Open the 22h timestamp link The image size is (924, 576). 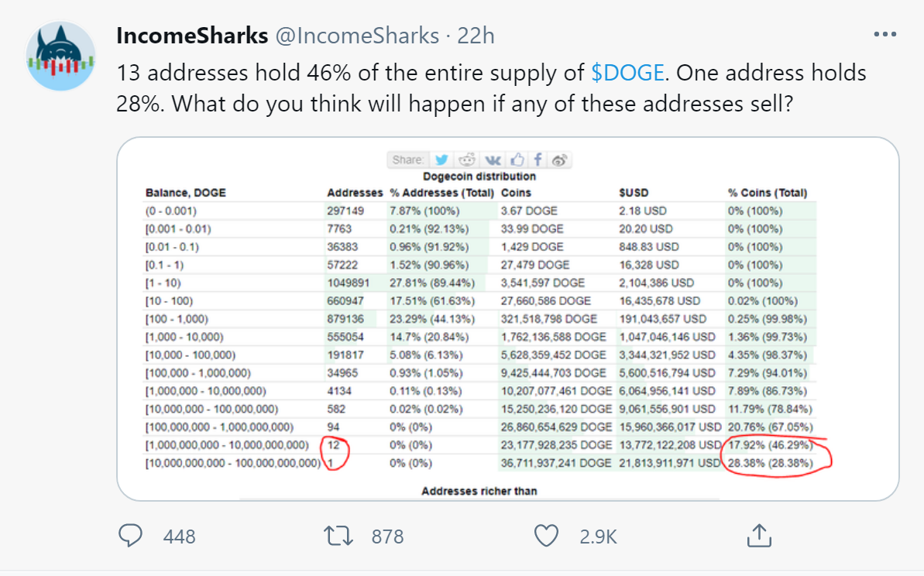coord(476,36)
